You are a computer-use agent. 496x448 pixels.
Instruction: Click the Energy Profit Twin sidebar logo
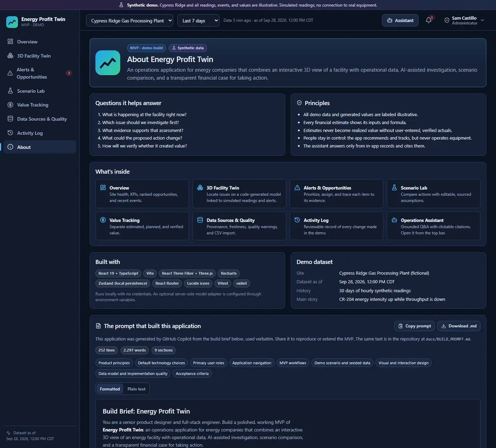12,22
